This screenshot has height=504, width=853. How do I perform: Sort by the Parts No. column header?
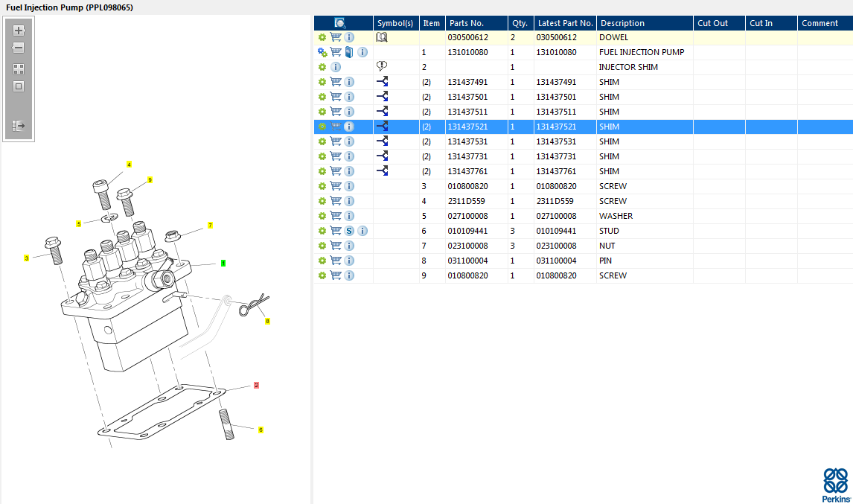tap(467, 23)
